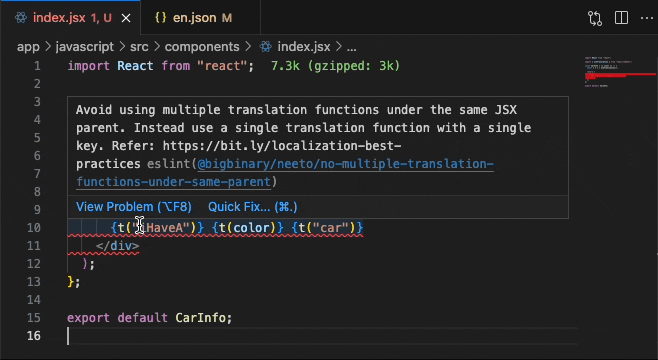Viewport: 658px width, 360px height.
Task: Click 'export default CarInfo;' on line 15
Action: coord(149,318)
